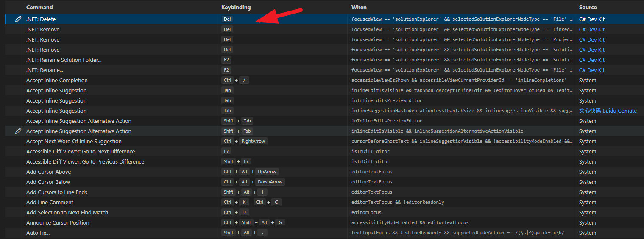Image resolution: width=644 pixels, height=239 pixels.
Task: Select the .NET: Delete command row
Action: point(324,19)
